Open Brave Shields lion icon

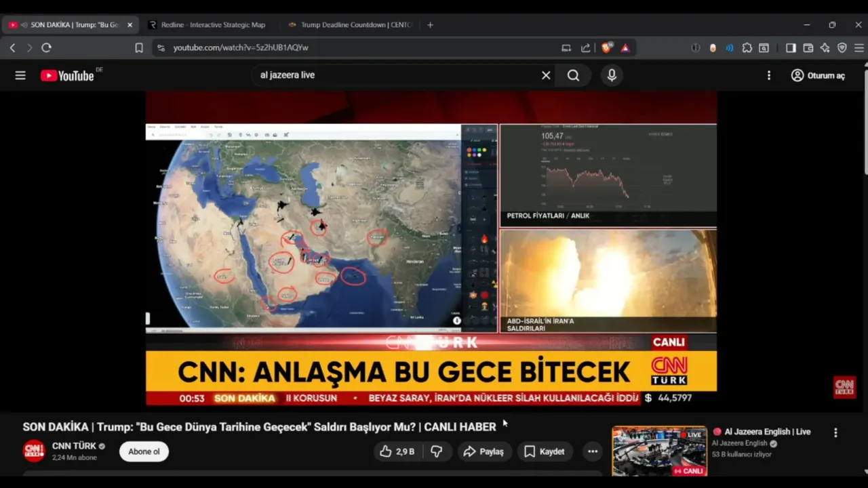pyautogui.click(x=607, y=47)
